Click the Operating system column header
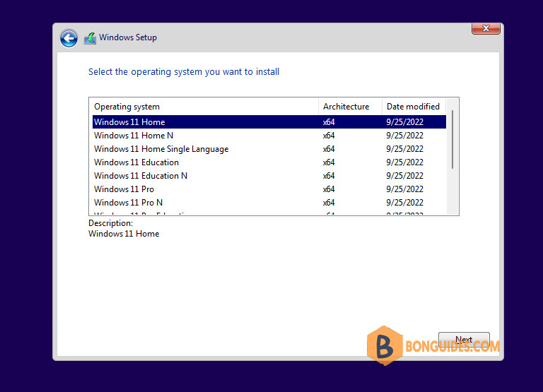543x392 pixels. point(204,107)
